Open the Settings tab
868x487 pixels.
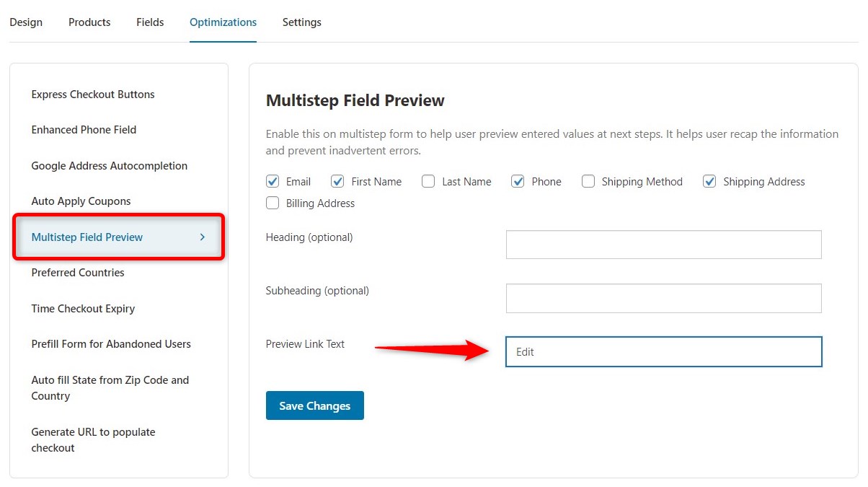pyautogui.click(x=301, y=22)
